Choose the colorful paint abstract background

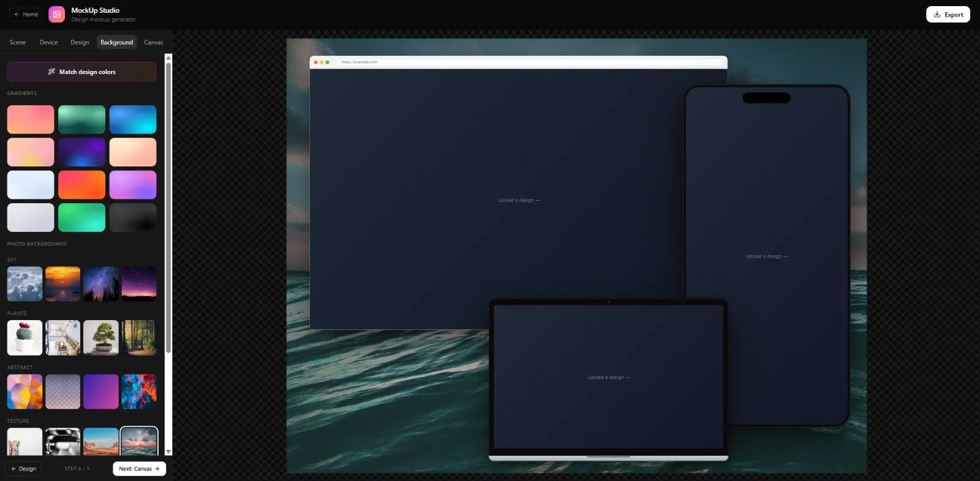point(24,392)
